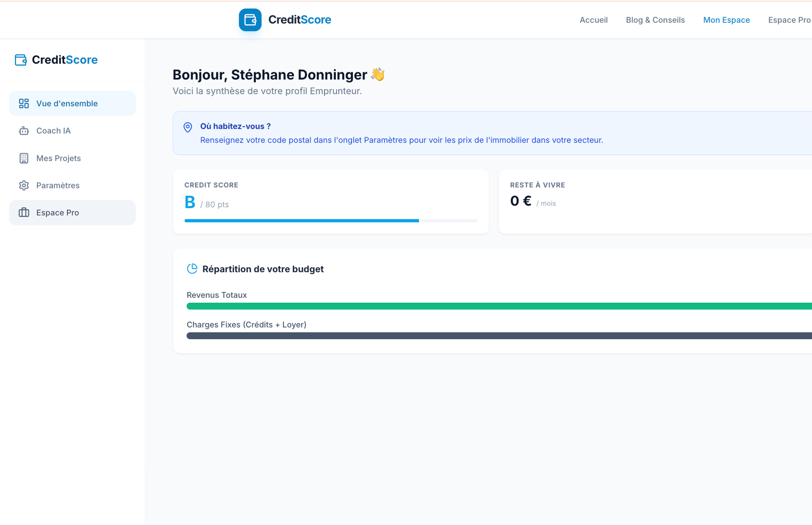The width and height of the screenshot is (812, 525).
Task: Click the Vue d'ensemble grid icon
Action: point(24,104)
